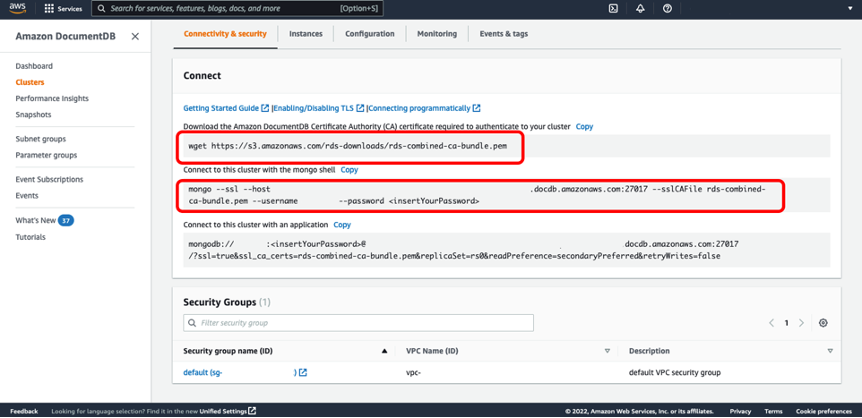The image size is (862, 418).
Task: Go to Dashboard in sidebar
Action: pos(34,66)
